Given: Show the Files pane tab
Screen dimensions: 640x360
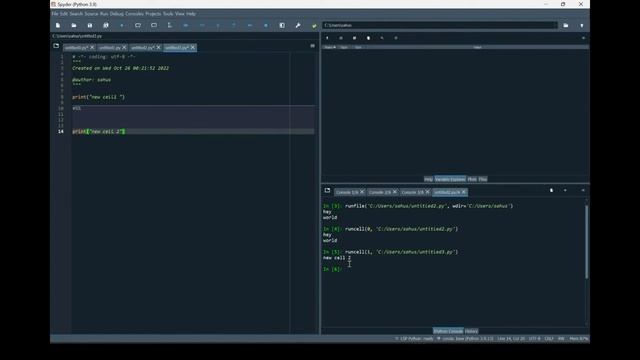Looking at the screenshot, I should coord(483,179).
